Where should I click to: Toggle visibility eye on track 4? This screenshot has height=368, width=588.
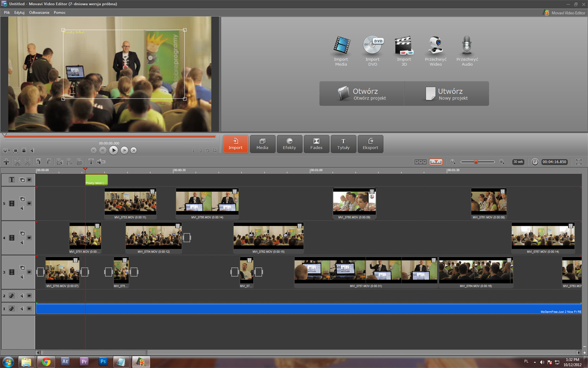29,238
